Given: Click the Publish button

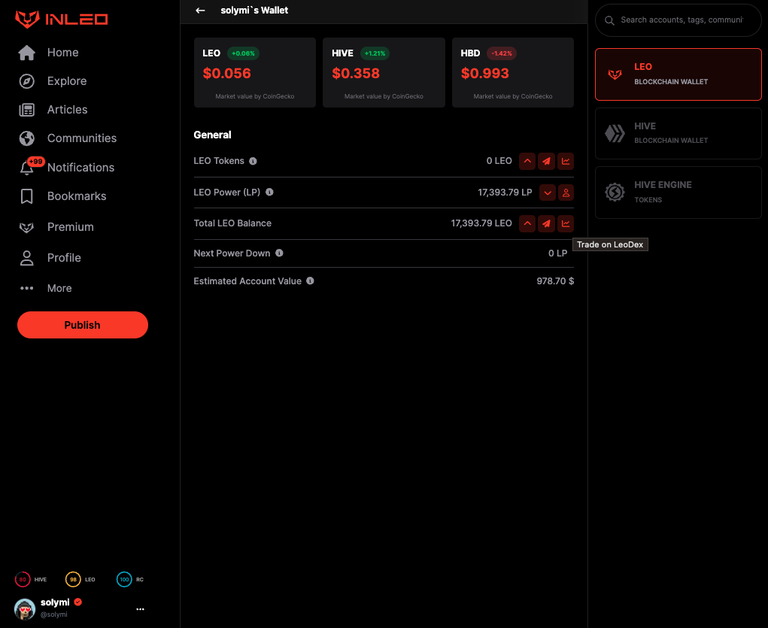Looking at the screenshot, I should point(82,325).
